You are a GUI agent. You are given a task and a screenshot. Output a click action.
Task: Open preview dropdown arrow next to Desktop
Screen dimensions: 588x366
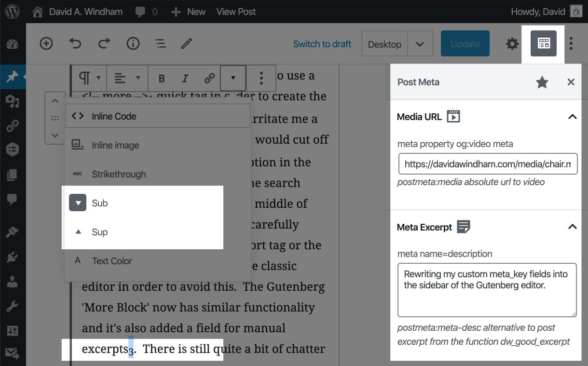point(420,44)
